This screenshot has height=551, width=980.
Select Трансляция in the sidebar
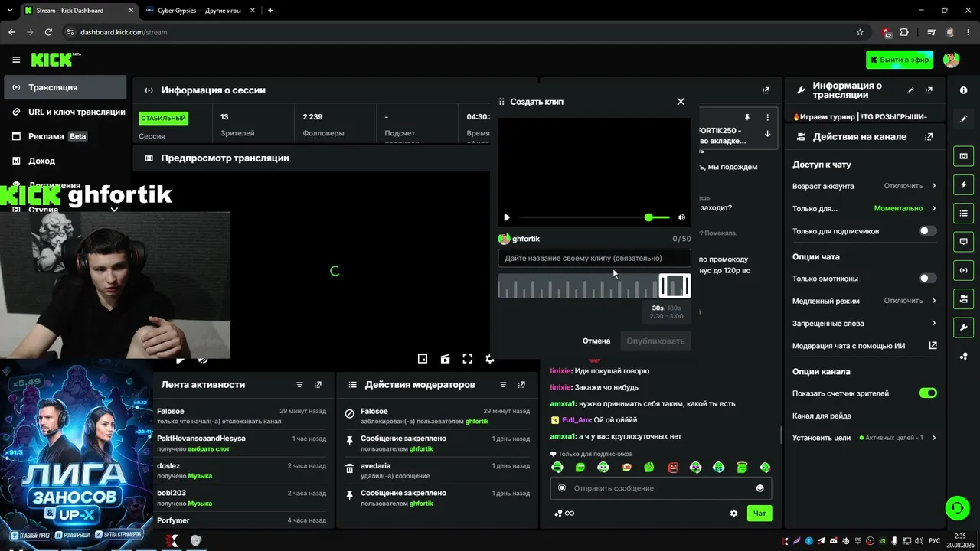[x=65, y=87]
